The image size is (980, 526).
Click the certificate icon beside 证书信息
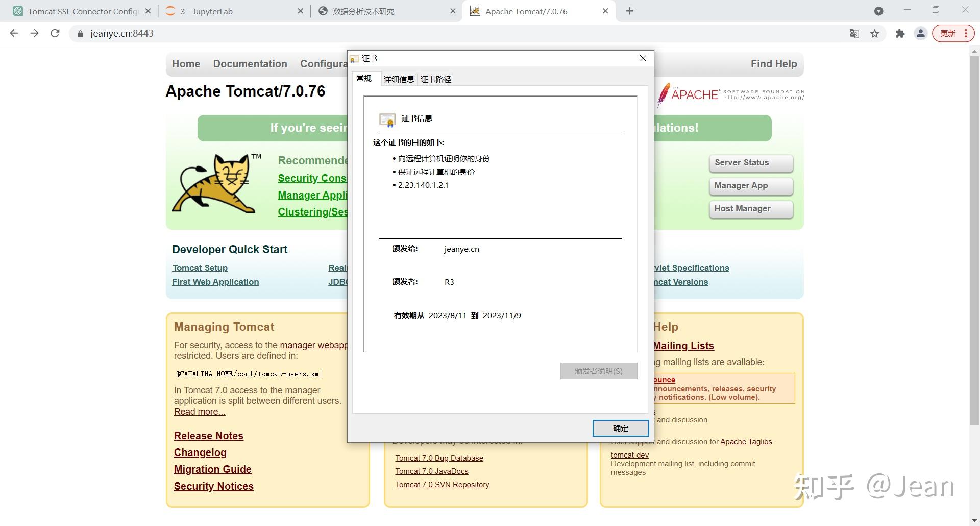(387, 119)
